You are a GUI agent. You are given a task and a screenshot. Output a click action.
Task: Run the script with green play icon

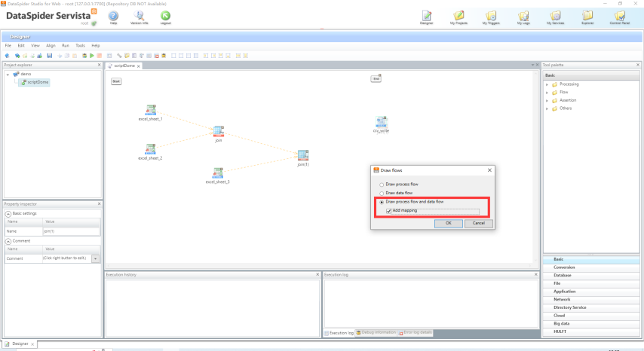point(92,56)
